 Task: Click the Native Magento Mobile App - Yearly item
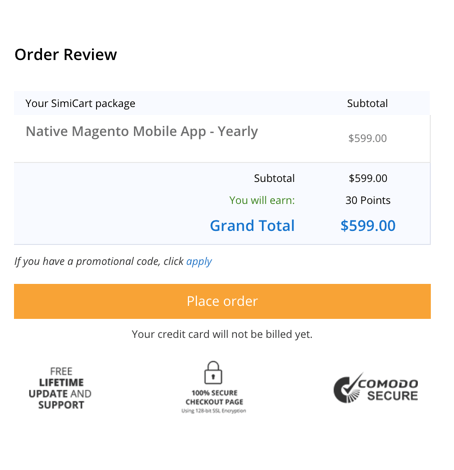pos(142,131)
